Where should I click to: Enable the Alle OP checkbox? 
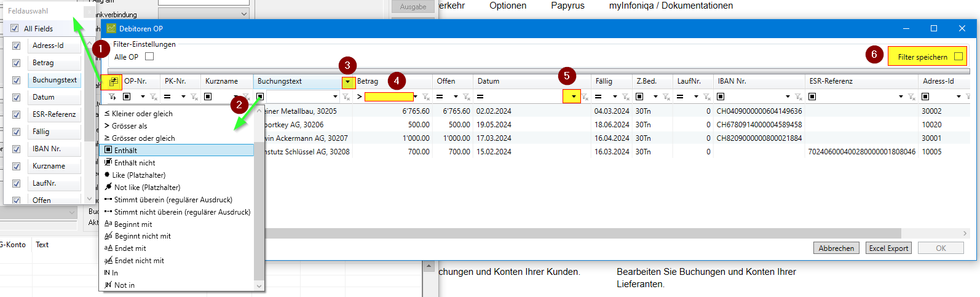[x=149, y=57]
